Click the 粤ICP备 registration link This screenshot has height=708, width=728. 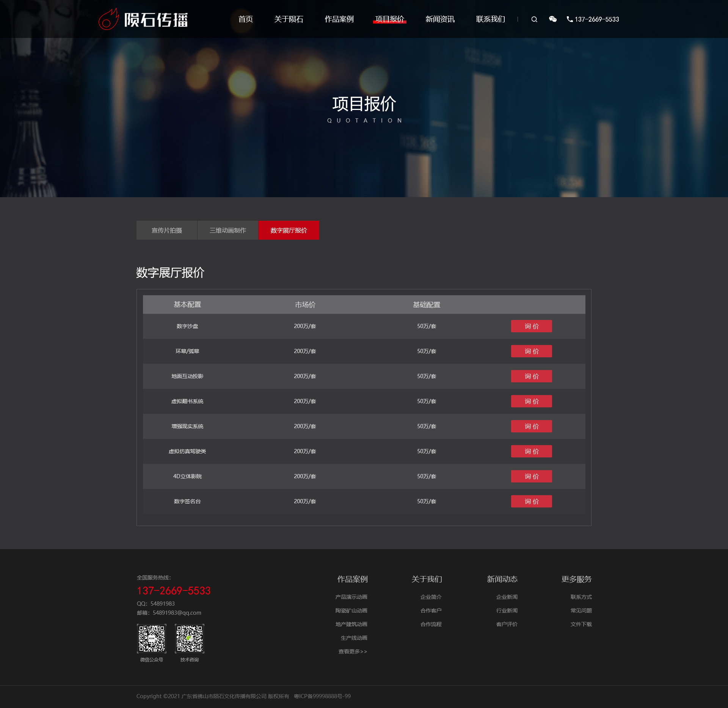point(322,696)
